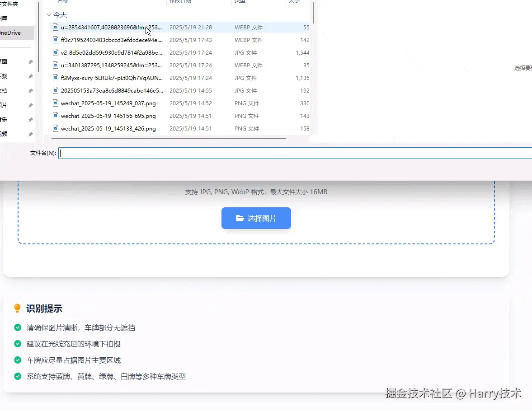Viewport: 532px width, 411px height.
Task: Collapse the 今天 file group
Action: (49, 14)
